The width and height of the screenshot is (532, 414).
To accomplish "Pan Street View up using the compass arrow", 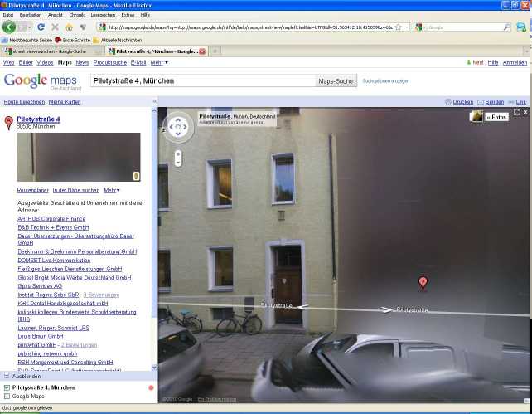I will (178, 120).
